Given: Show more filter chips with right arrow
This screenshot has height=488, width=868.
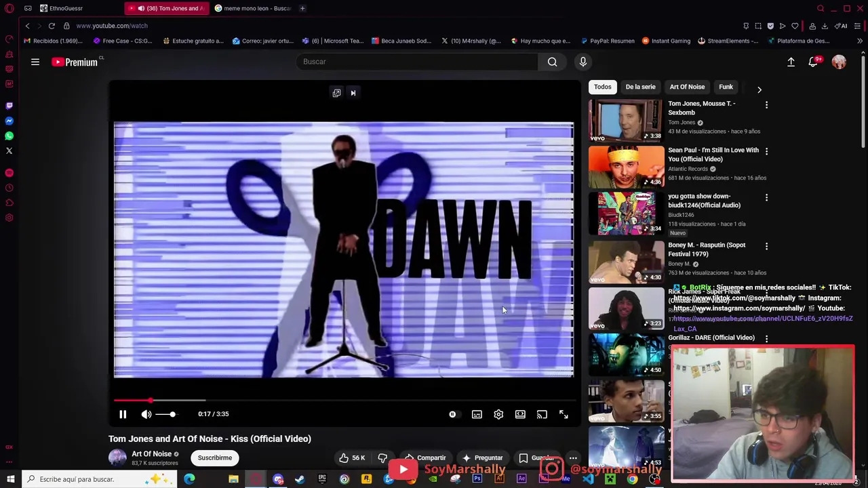Looking at the screenshot, I should click(x=759, y=89).
